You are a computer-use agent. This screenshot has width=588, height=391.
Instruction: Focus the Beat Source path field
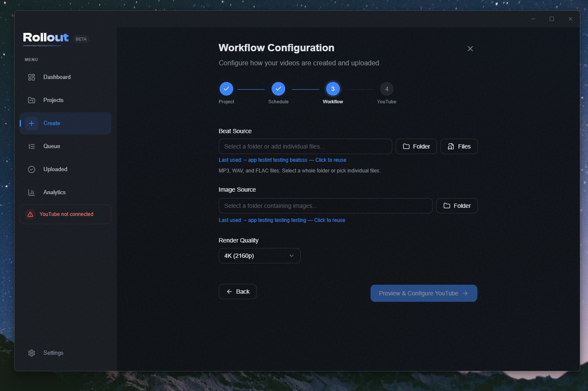305,146
